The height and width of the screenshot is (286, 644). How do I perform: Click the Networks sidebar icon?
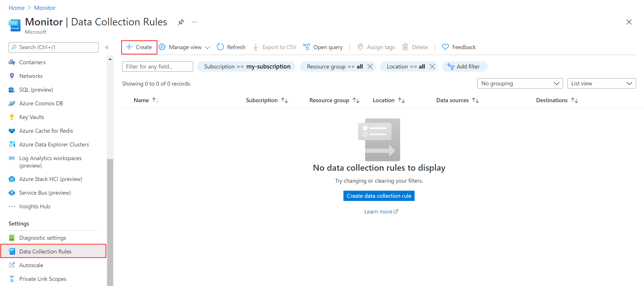click(x=12, y=76)
